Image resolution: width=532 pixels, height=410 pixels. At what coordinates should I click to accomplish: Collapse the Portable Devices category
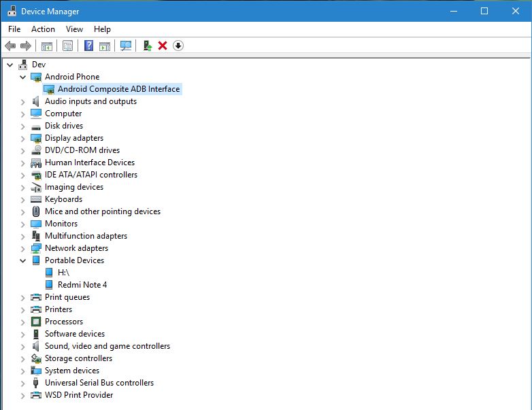pyautogui.click(x=23, y=260)
